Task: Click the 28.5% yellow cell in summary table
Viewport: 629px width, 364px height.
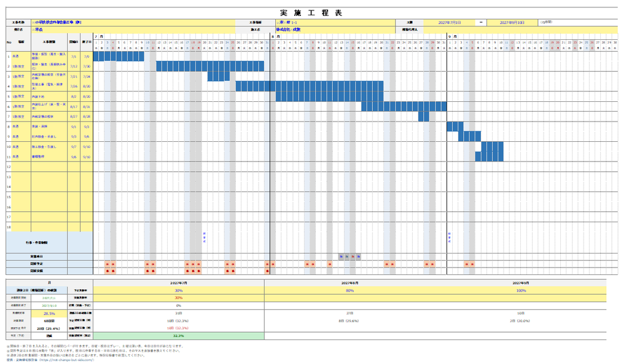Action: pos(49,313)
